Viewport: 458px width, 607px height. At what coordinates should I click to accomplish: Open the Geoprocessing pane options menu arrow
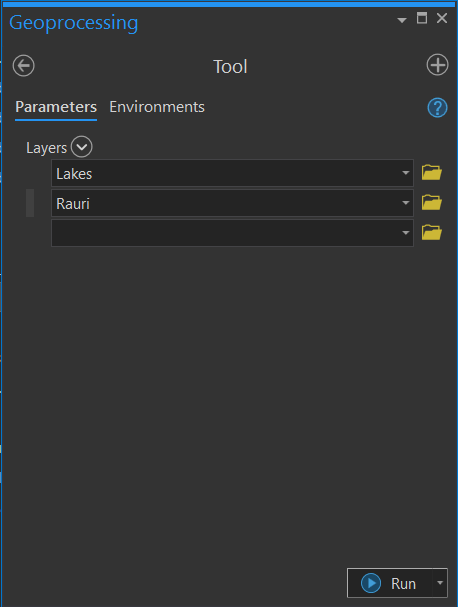point(402,20)
